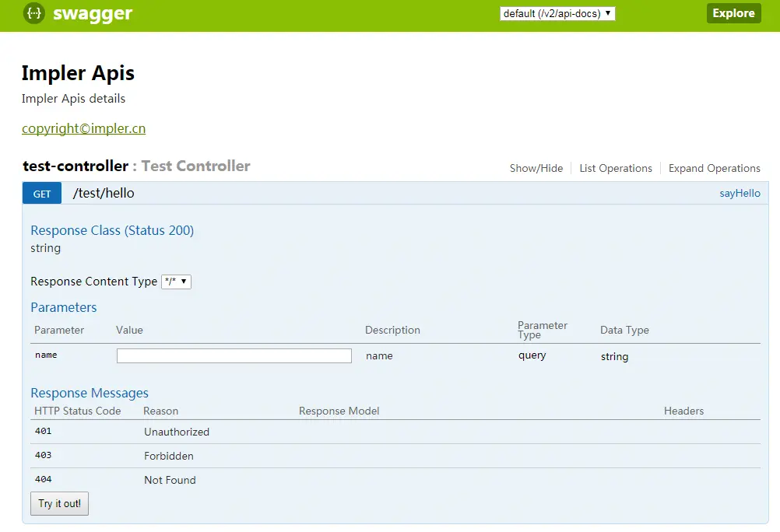Viewport: 780px width, 532px height.
Task: Click the 'Impler Apis' page title
Action: tap(78, 73)
